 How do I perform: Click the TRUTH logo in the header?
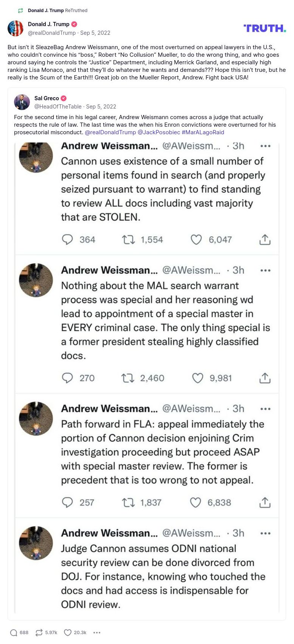pyautogui.click(x=265, y=28)
